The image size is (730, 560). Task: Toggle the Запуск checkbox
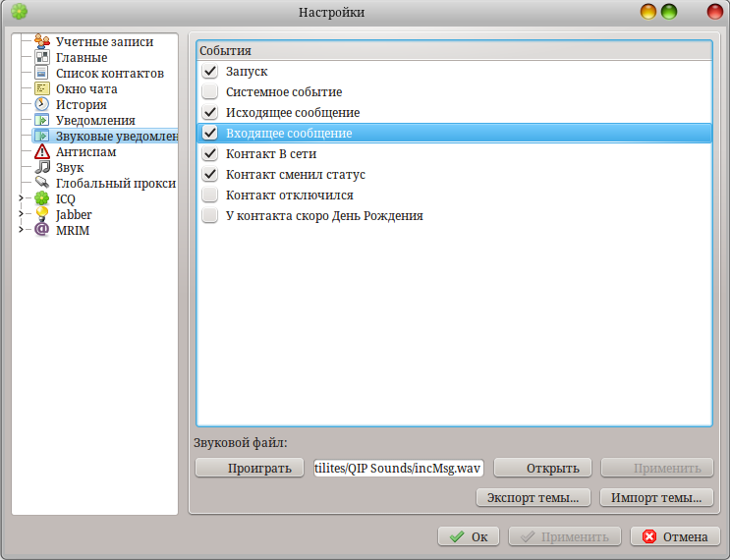click(x=210, y=71)
